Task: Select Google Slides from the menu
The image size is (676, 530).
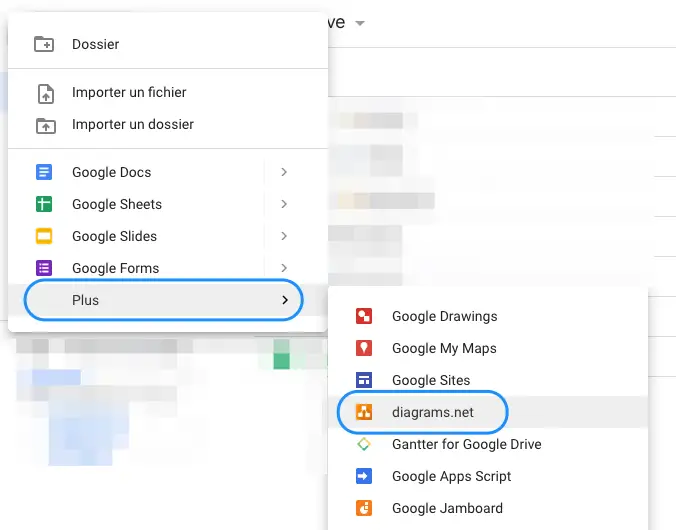Action: coord(168,236)
